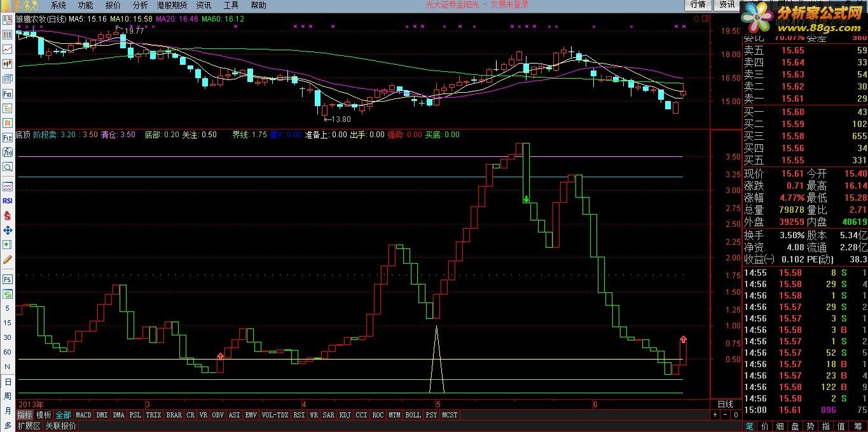The height and width of the screenshot is (432, 868).
Task: Select the 全部 indicator tab
Action: [x=63, y=415]
